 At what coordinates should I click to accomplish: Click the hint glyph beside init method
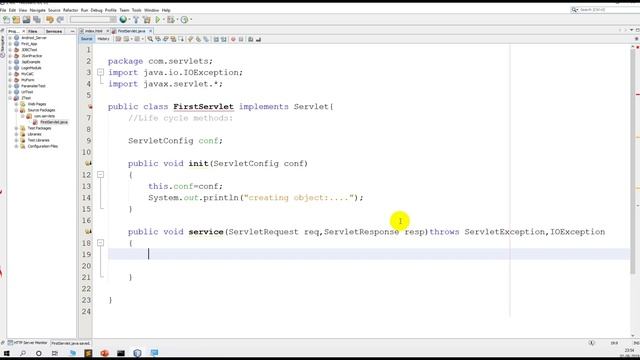pyautogui.click(x=88, y=163)
